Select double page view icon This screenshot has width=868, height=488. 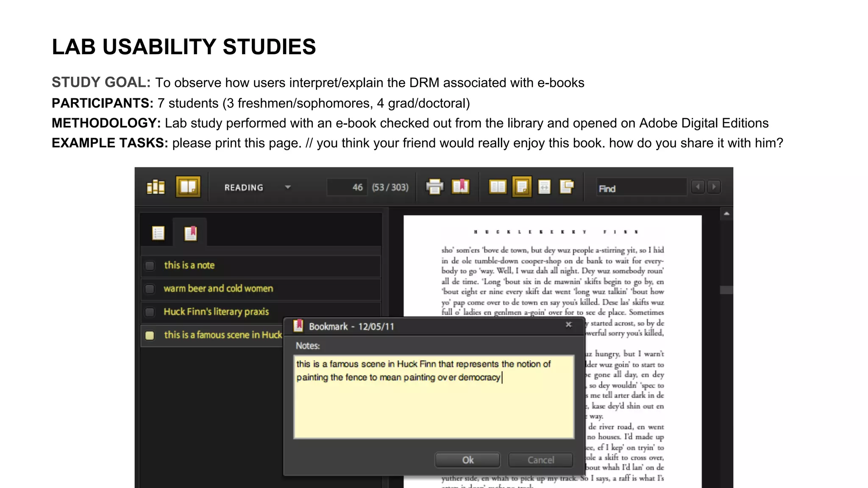498,187
